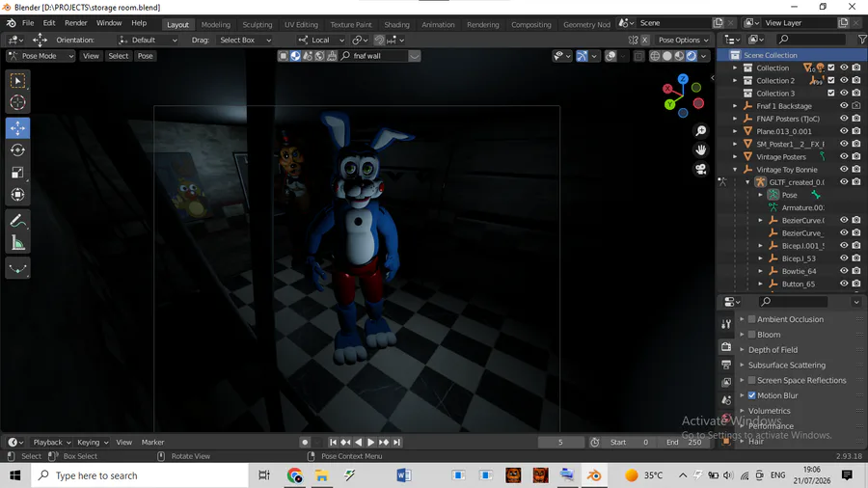
Task: Select the Measure tool
Action: 17,243
